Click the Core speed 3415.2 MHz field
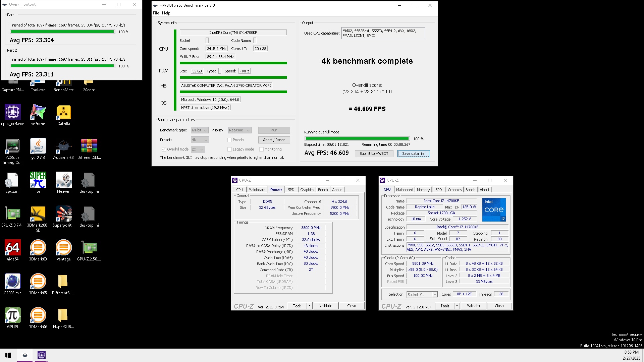The width and height of the screenshot is (644, 362). click(216, 49)
